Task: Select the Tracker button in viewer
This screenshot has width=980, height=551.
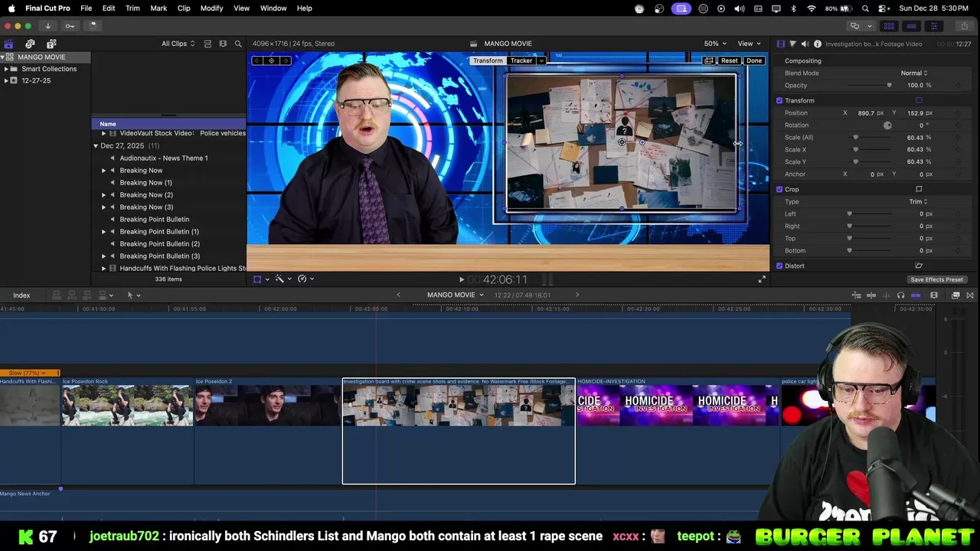Action: (x=521, y=60)
